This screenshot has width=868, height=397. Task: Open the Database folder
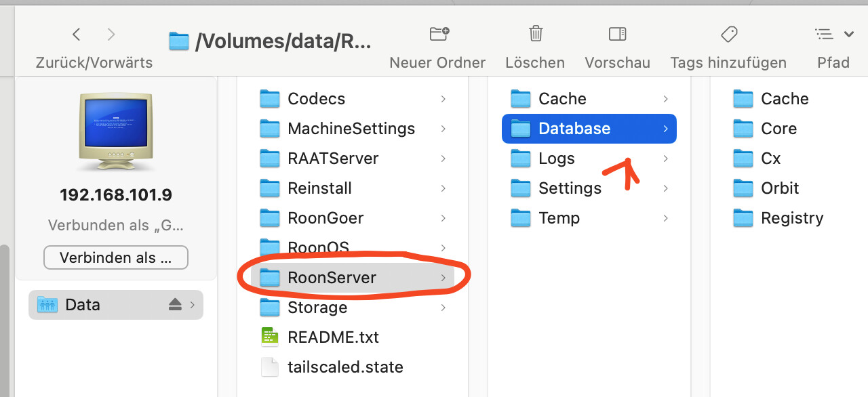[574, 129]
